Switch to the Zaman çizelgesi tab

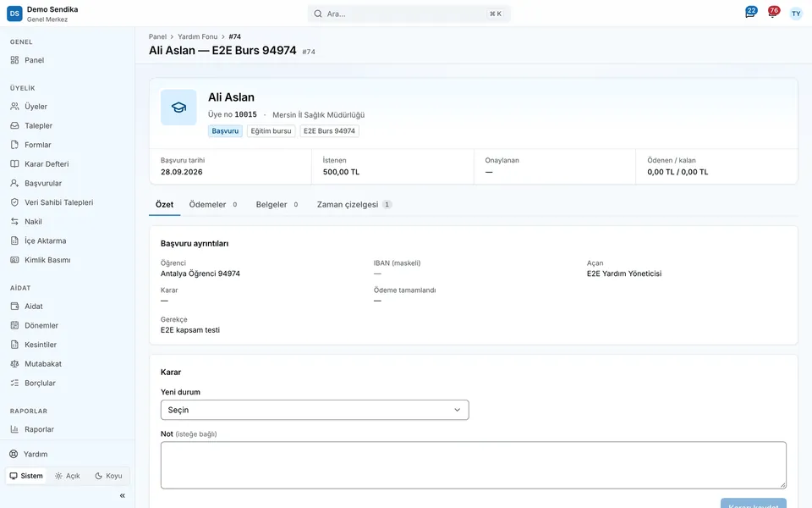tap(354, 205)
